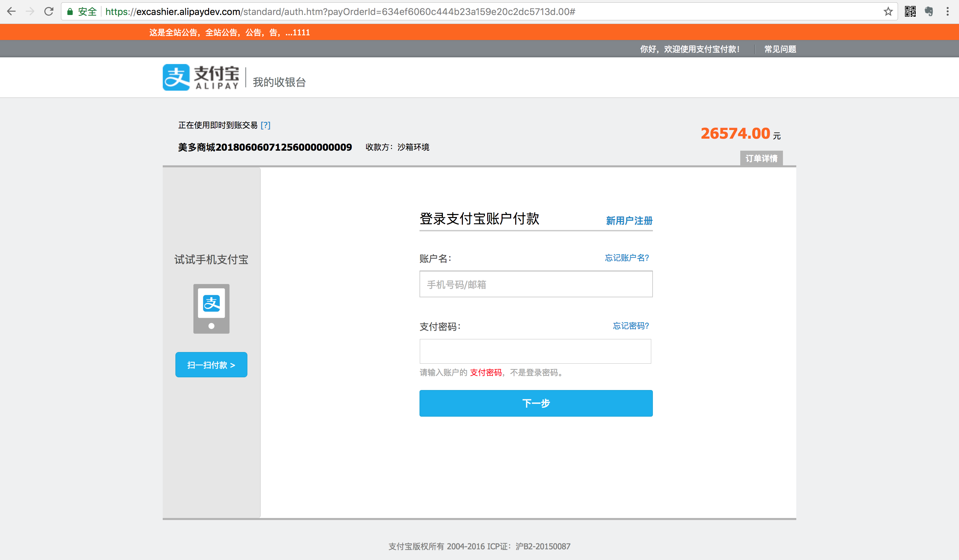Viewport: 959px width, 560px height.
Task: Open Chrome three-dot menu
Action: [x=948, y=11]
